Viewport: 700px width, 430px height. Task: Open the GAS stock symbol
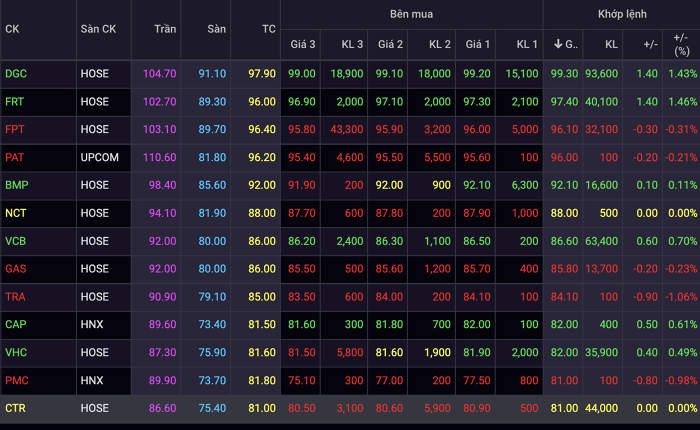point(16,269)
